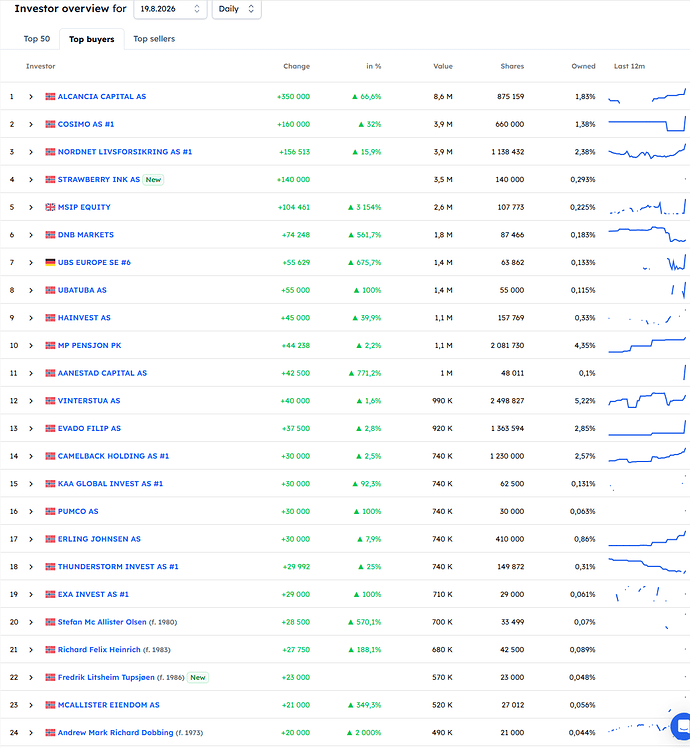Switch to the Top sellers tab
The height and width of the screenshot is (748, 690).
tap(154, 39)
